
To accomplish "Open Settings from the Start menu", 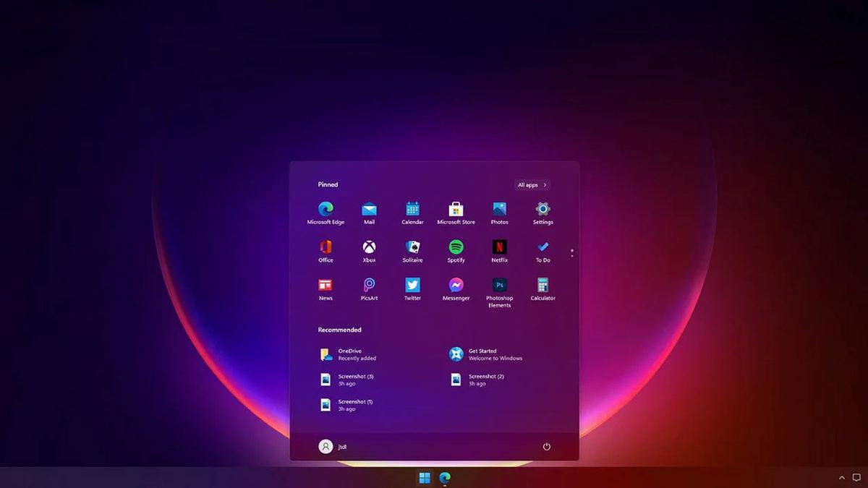I will coord(542,210).
